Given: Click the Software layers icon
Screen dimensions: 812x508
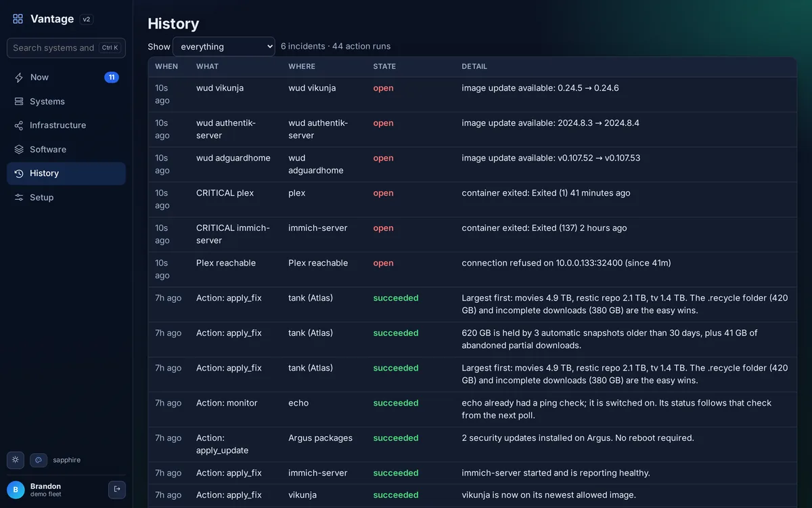Looking at the screenshot, I should click(19, 150).
